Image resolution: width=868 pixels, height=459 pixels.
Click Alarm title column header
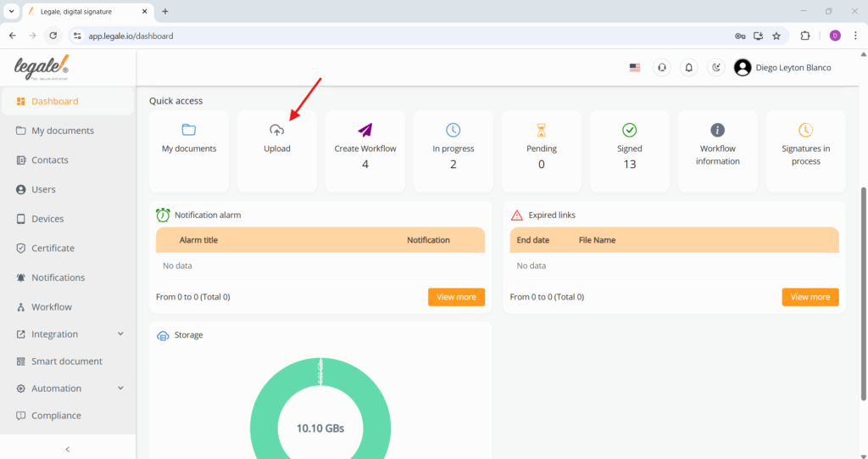click(x=198, y=240)
